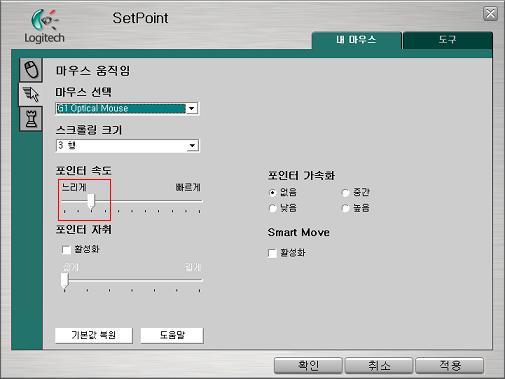505x379 pixels.
Task: Open the G1 Optical Mouse dropdown
Action: (127, 108)
